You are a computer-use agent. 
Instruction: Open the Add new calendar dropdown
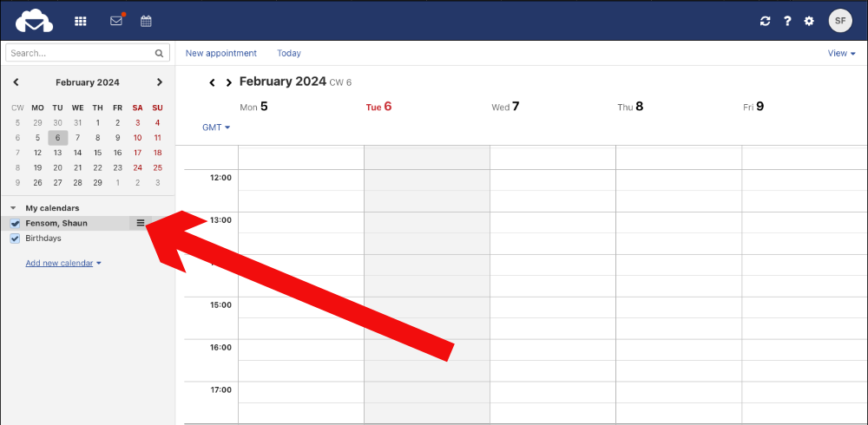pos(63,263)
